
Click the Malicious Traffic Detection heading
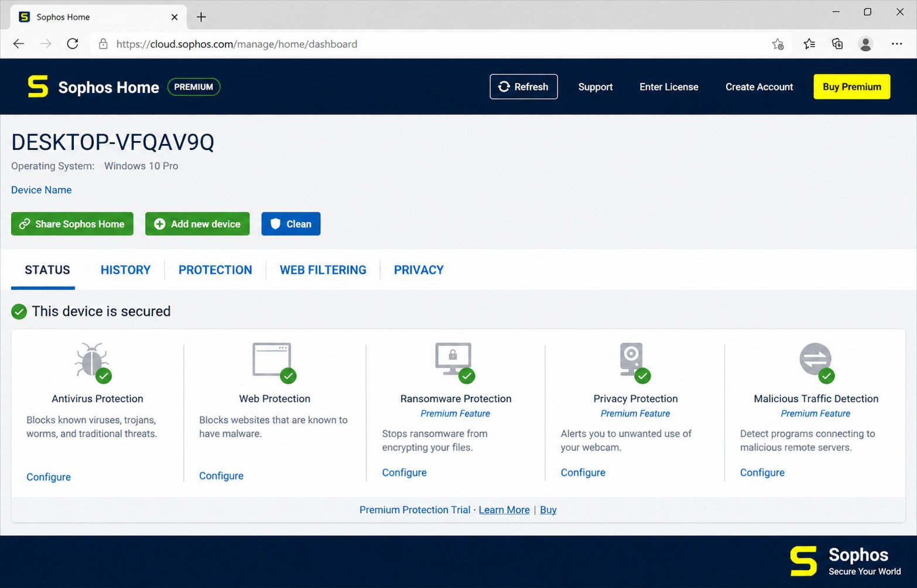(816, 398)
